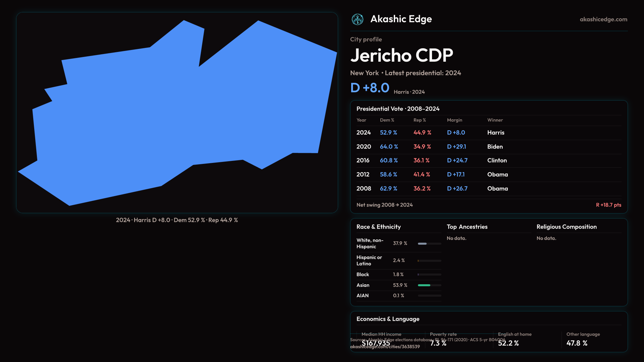This screenshot has width=644, height=362.
Task: Click the Asian percentage green bar
Action: 424,285
